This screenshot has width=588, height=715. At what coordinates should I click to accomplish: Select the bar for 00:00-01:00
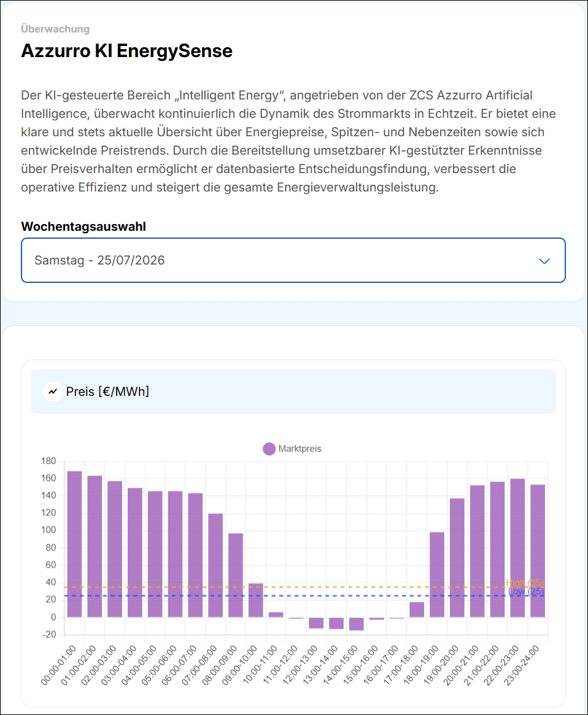[x=74, y=544]
